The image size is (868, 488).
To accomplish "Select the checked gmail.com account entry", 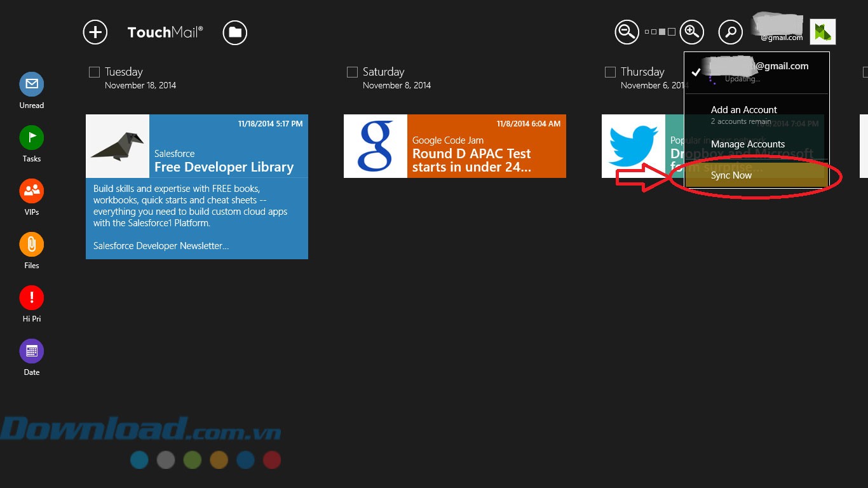I will point(756,72).
